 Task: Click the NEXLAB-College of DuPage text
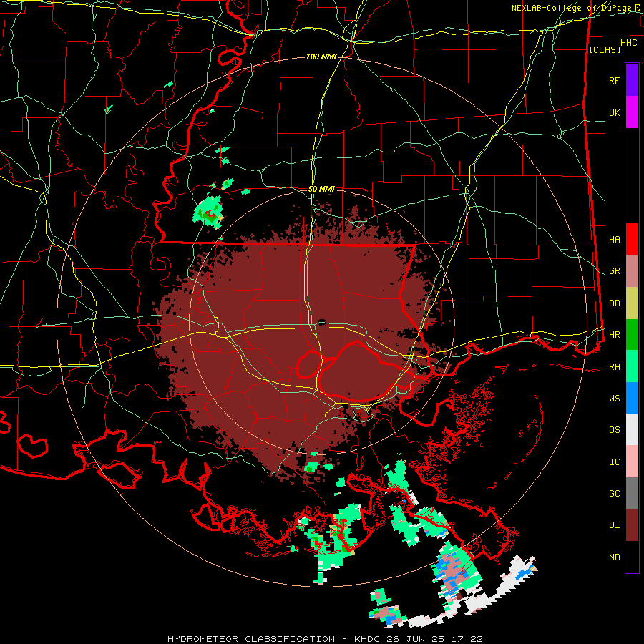coord(572,8)
